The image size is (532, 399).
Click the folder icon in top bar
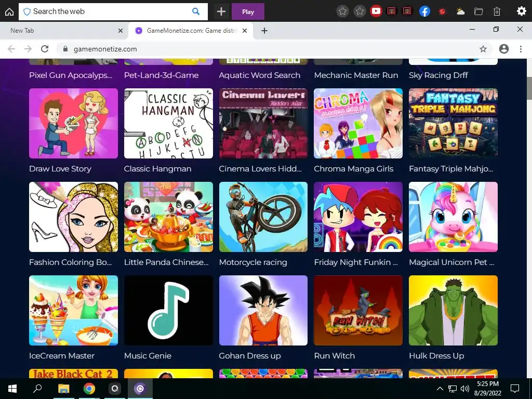[x=478, y=11]
